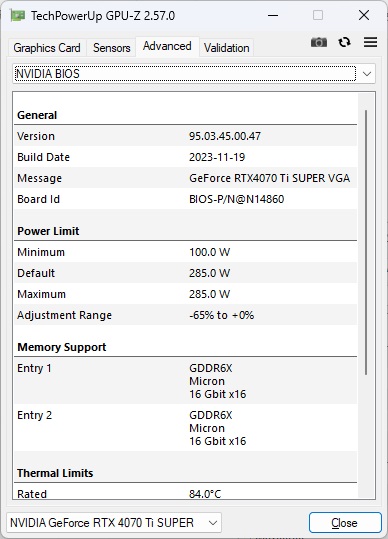Click the Memory Support section header
The image size is (388, 539).
(62, 347)
